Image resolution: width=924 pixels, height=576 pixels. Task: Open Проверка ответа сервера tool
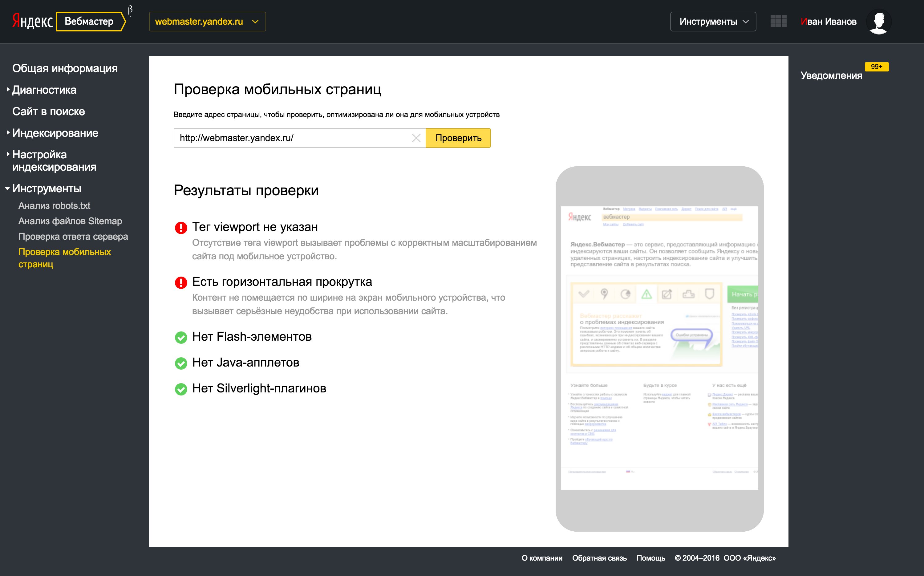[x=73, y=237]
